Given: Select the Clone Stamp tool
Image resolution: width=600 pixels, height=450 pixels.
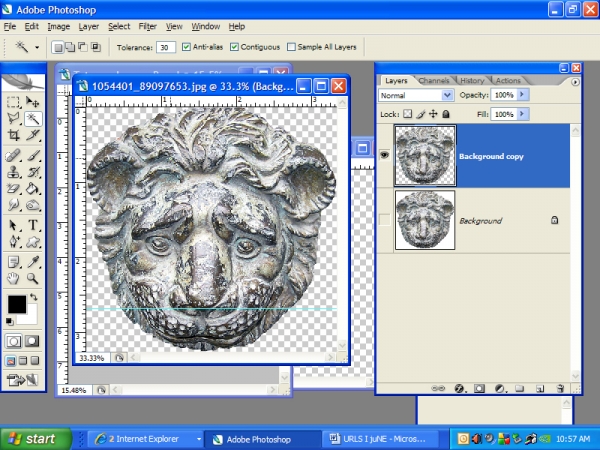Looking at the screenshot, I should click(13, 172).
